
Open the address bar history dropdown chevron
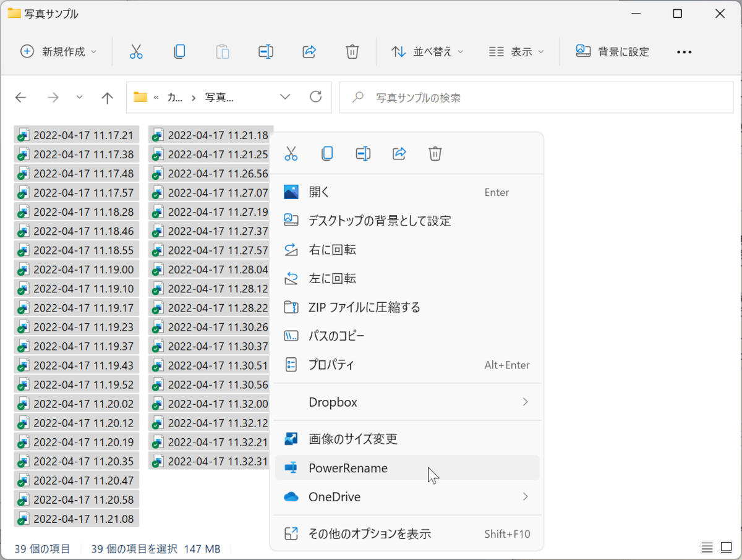[285, 97]
